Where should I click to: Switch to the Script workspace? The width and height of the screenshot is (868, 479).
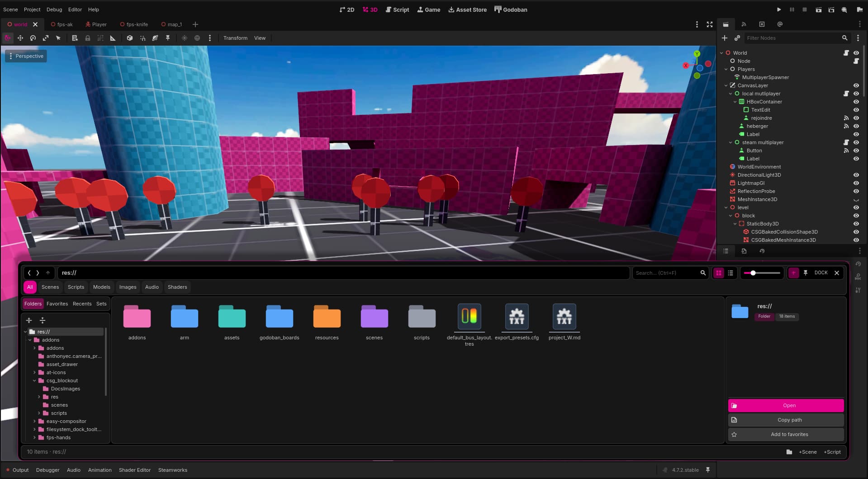pyautogui.click(x=397, y=9)
